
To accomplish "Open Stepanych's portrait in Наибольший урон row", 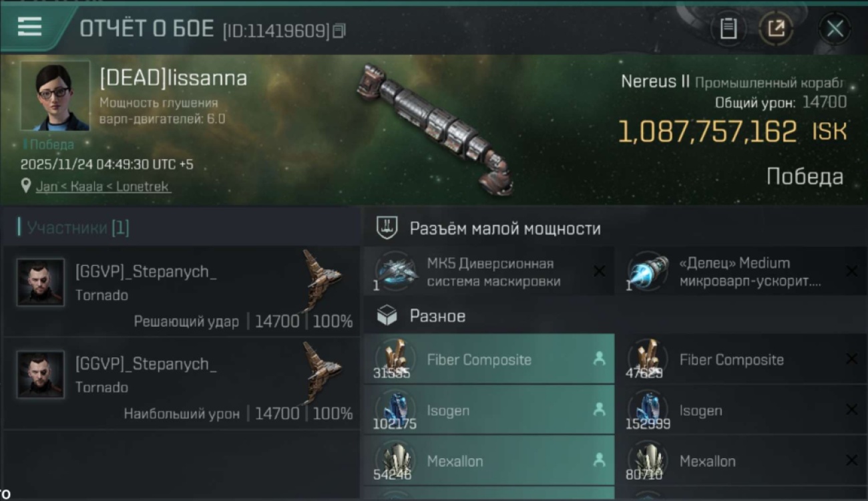I will click(41, 374).
